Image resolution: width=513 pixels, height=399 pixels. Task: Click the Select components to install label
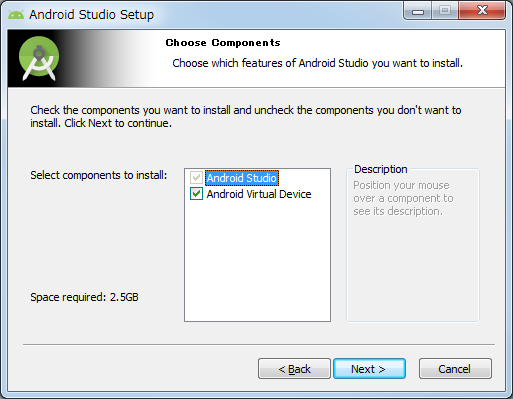point(99,175)
